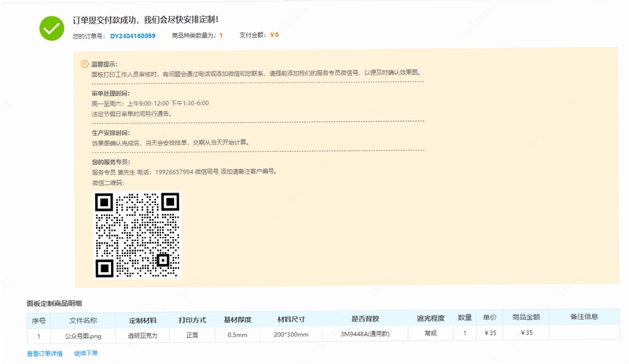Click the 文件名称 column header
The height and width of the screenshot is (364, 629).
[83, 320]
